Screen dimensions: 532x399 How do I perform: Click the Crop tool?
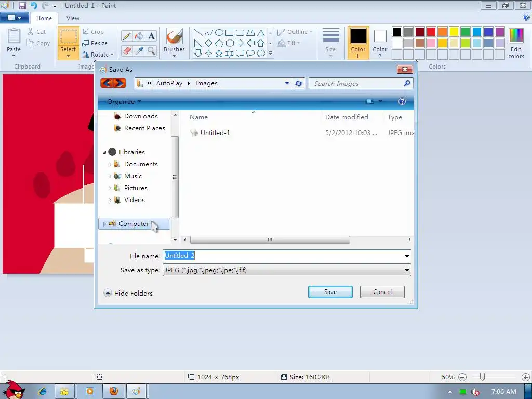coord(93,32)
